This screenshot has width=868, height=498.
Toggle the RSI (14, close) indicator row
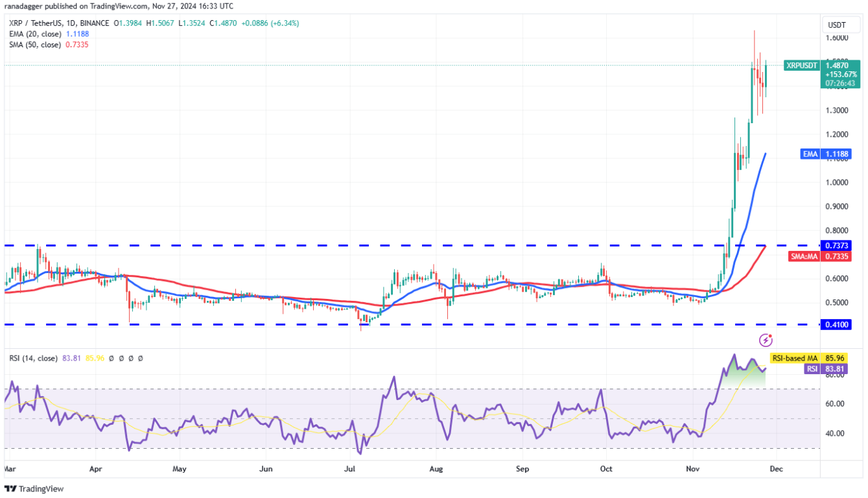click(32, 357)
